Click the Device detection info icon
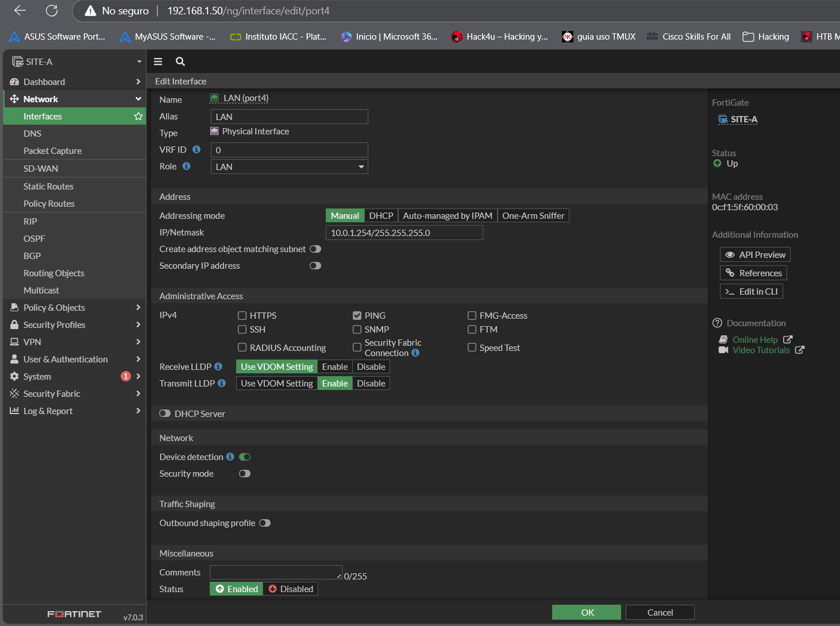 [x=230, y=457]
